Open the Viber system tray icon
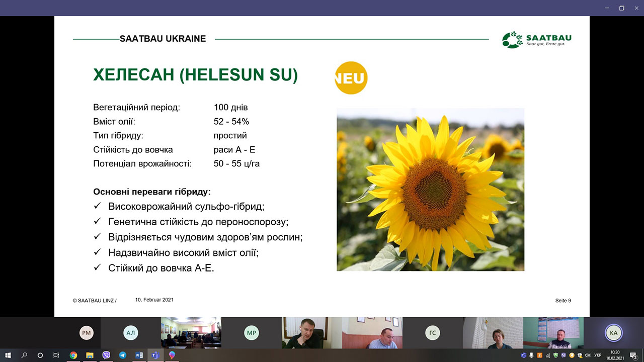 pos(563,355)
